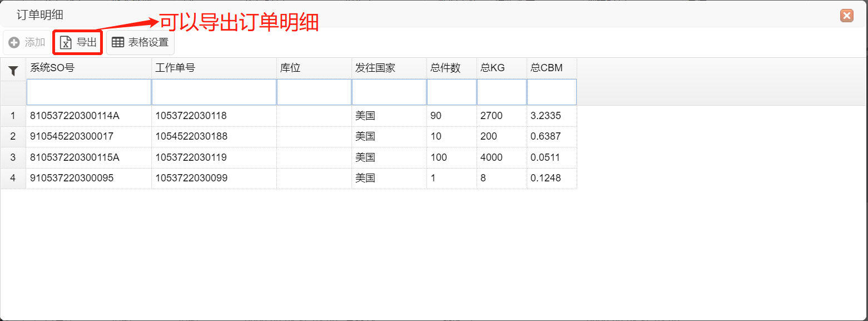This screenshot has width=868, height=321.
Task: Select row number 4 in the grid
Action: pos(13,179)
